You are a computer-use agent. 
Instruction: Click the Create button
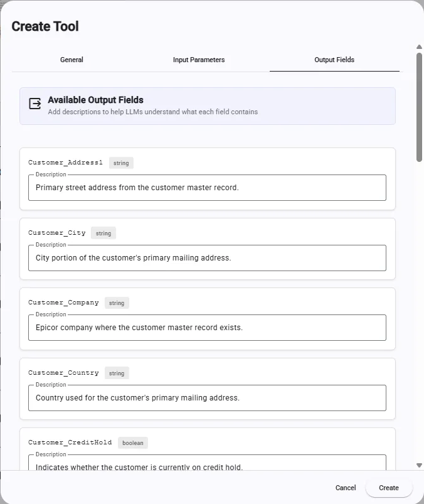[389, 488]
